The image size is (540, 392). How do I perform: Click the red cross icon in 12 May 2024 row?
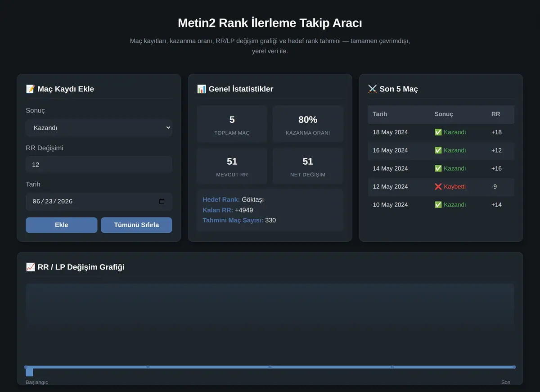[x=438, y=186]
